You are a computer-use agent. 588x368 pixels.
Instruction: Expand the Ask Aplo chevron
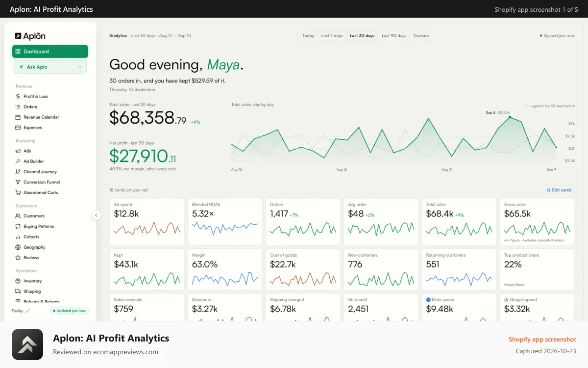[80, 67]
